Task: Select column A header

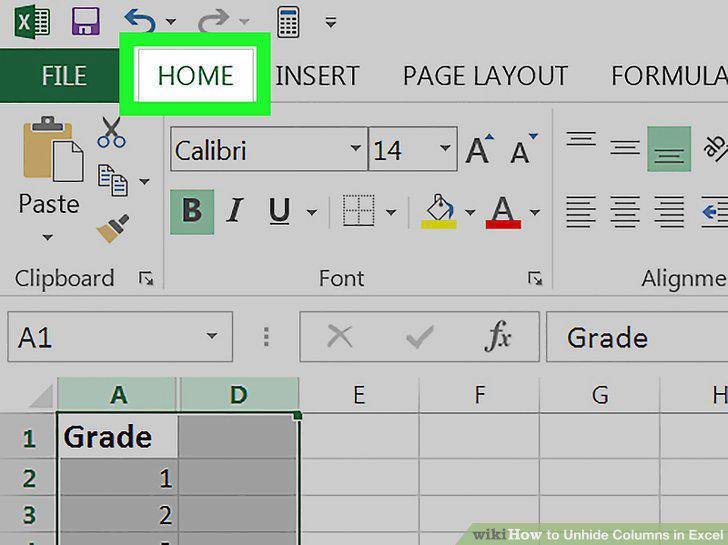Action: [x=118, y=395]
